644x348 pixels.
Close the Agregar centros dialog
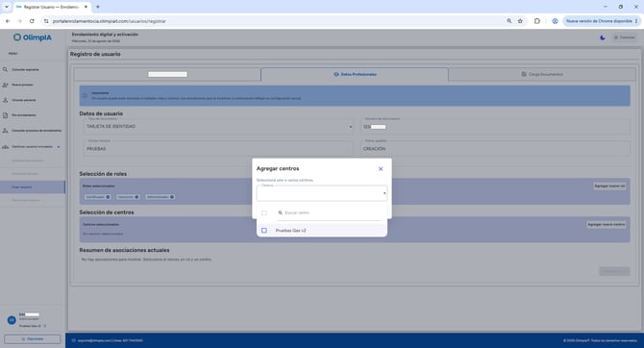click(381, 169)
